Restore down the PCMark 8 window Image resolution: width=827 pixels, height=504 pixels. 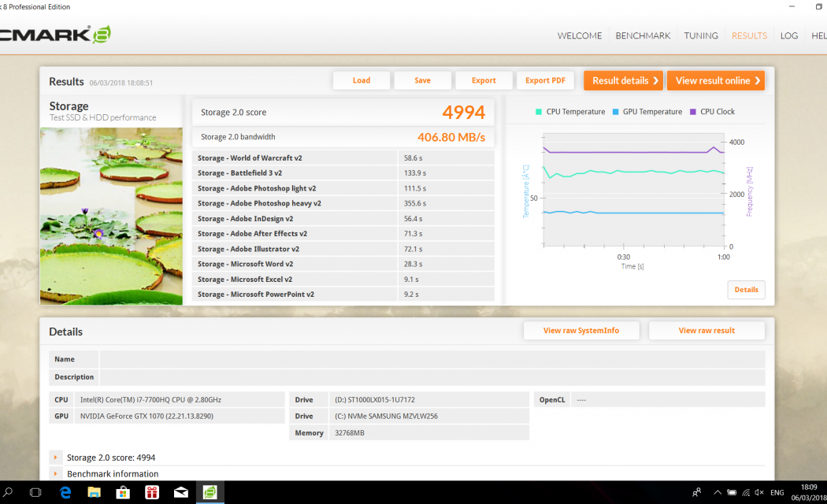(818, 6)
